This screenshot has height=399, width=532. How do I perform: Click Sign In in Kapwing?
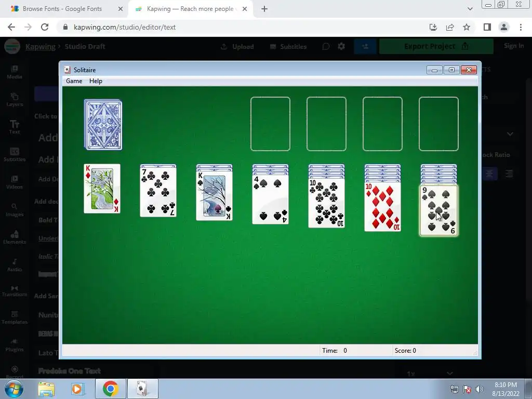pyautogui.click(x=514, y=46)
